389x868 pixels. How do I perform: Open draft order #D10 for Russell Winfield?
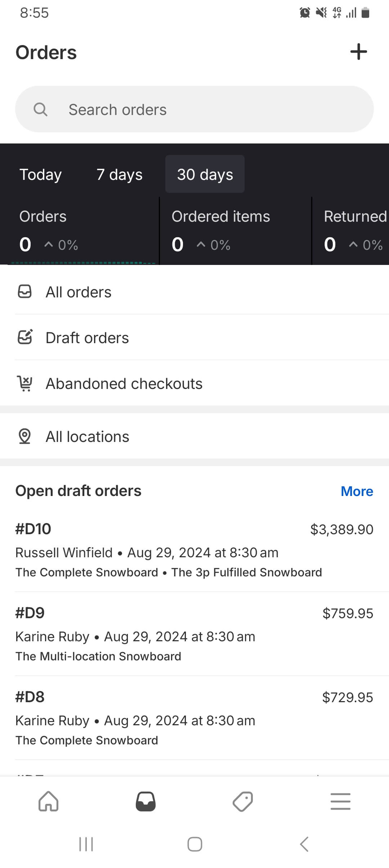point(194,550)
